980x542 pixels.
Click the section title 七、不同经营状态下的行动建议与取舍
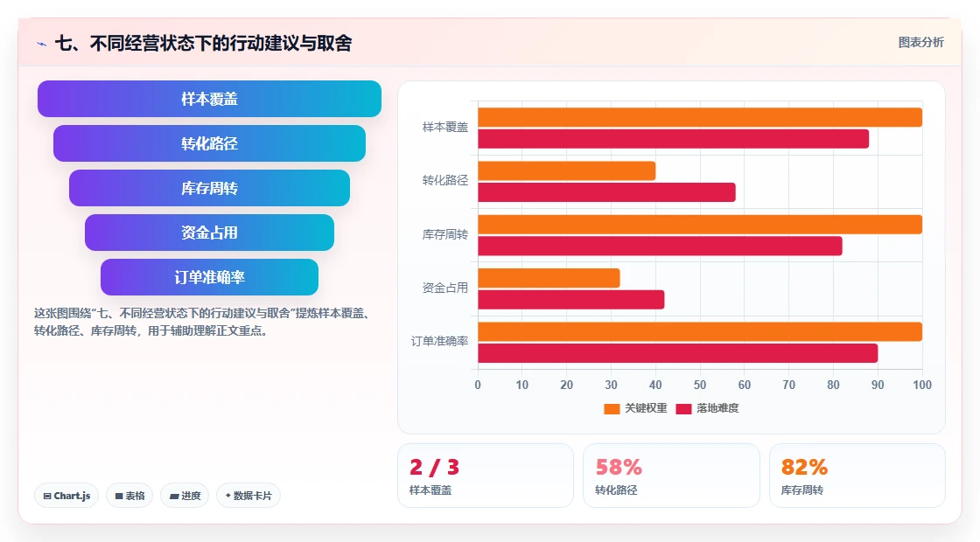(204, 43)
